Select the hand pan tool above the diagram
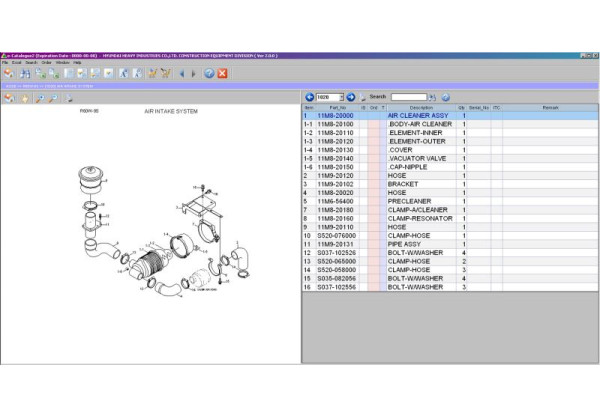Image resolution: width=600 pixels, height=418 pixels. coord(24,98)
